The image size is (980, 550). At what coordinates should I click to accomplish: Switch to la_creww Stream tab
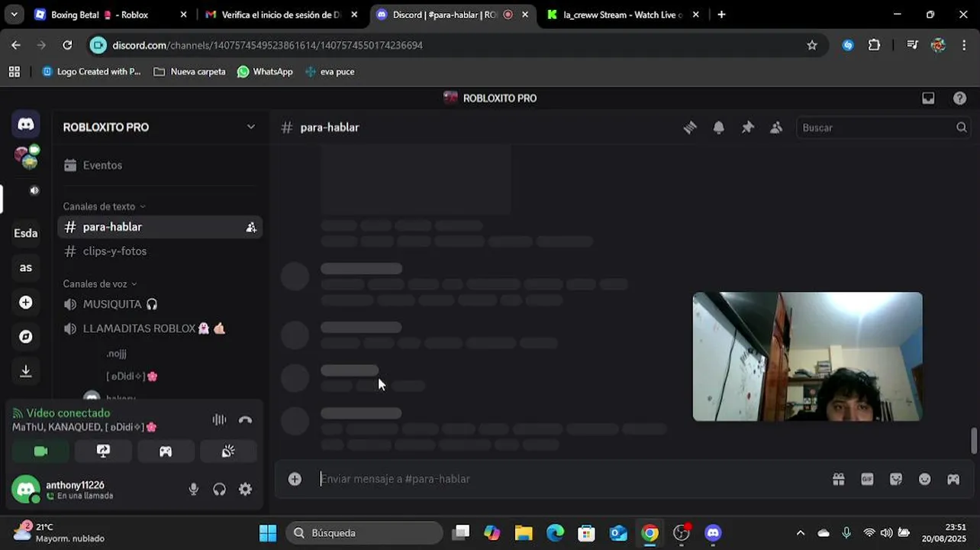[x=622, y=15]
